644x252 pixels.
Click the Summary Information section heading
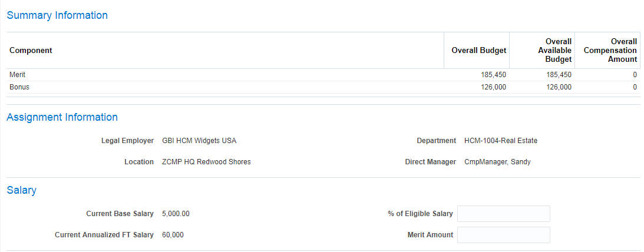pyautogui.click(x=57, y=15)
